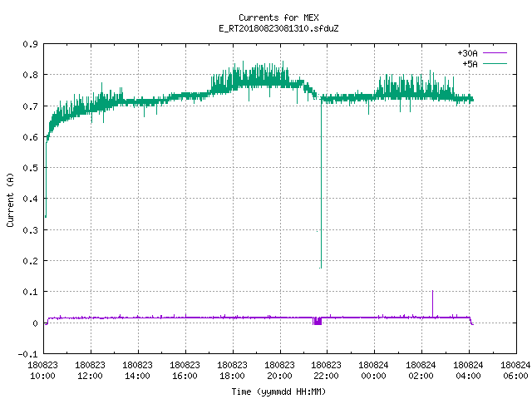The image size is (532, 399).
Task: Click the 180823 16:00 x-axis tick label
Action: [x=185, y=371]
